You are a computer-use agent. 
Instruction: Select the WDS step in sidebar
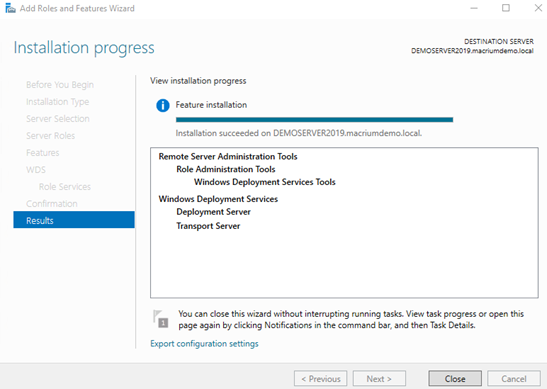(36, 170)
